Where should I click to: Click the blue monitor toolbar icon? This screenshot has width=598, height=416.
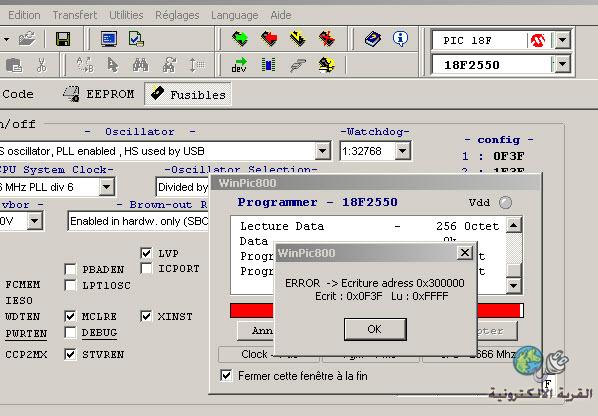(x=109, y=39)
